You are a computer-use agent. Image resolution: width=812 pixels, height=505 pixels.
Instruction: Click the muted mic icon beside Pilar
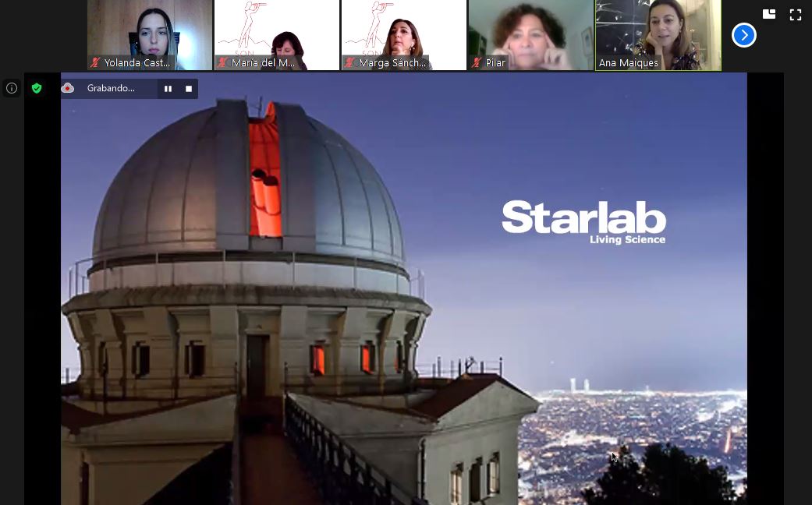click(x=477, y=62)
